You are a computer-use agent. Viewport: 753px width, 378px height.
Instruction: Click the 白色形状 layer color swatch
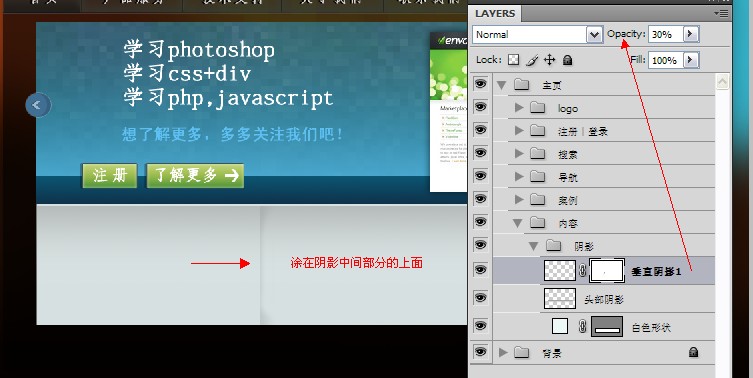560,326
